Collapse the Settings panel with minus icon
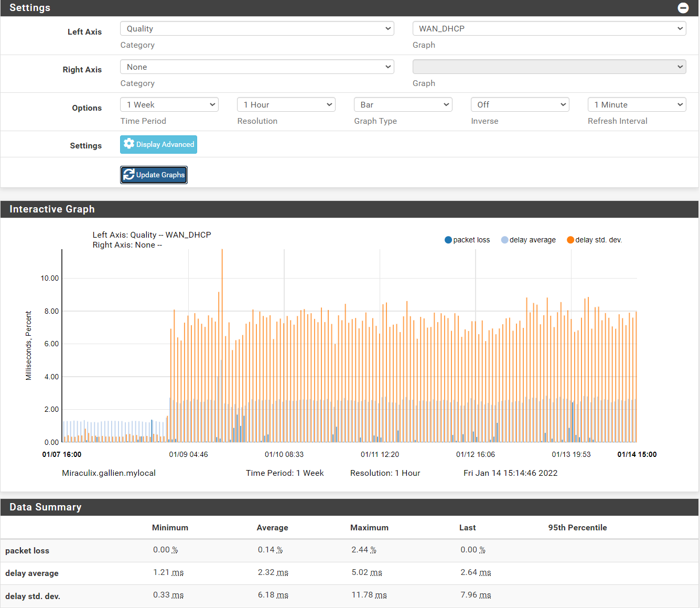The image size is (700, 608). click(683, 8)
